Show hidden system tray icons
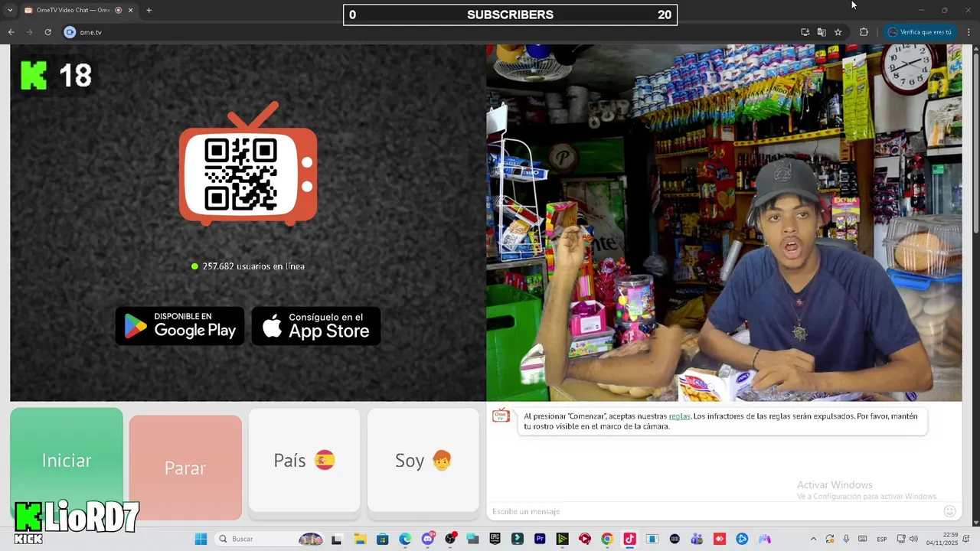The width and height of the screenshot is (980, 551). click(813, 539)
